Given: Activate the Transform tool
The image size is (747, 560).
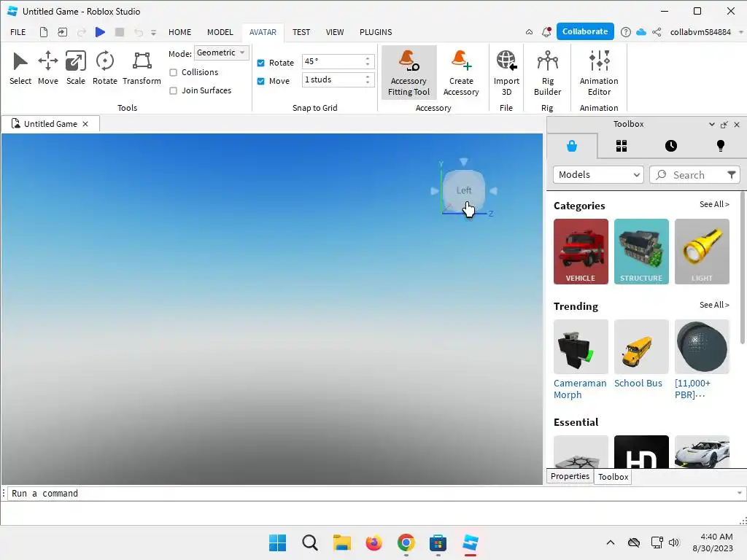Looking at the screenshot, I should [x=142, y=69].
